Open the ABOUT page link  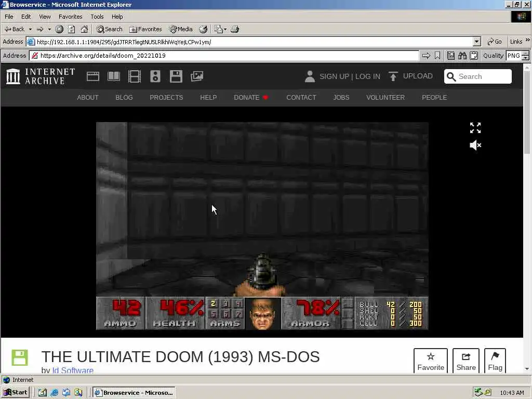(x=87, y=97)
